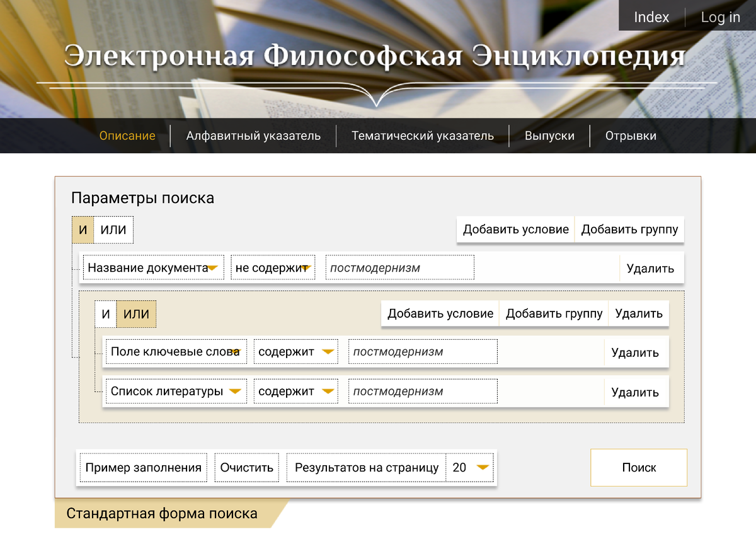Select top-level ИЛИ operator
This screenshot has height=546, width=756.
tap(113, 229)
